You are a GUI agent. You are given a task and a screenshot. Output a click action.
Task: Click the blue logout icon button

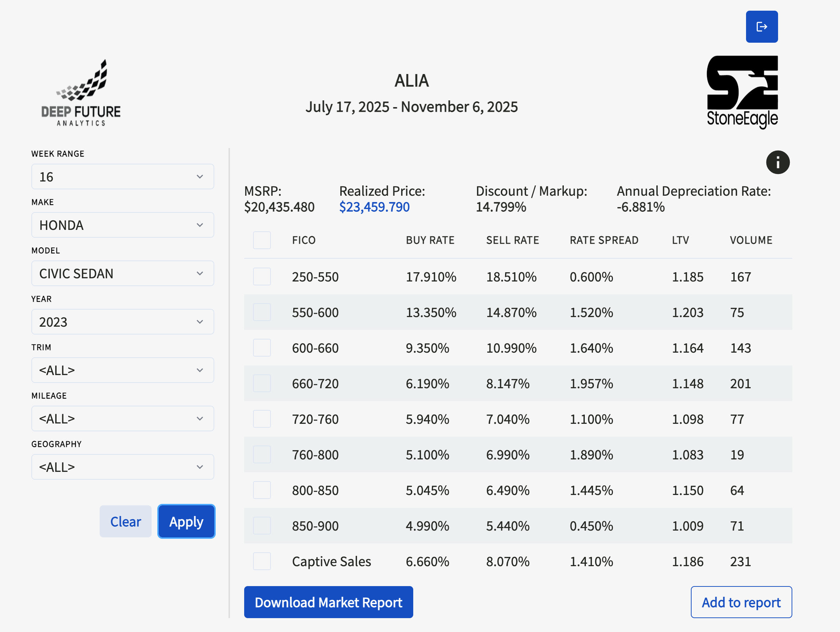coord(761,27)
